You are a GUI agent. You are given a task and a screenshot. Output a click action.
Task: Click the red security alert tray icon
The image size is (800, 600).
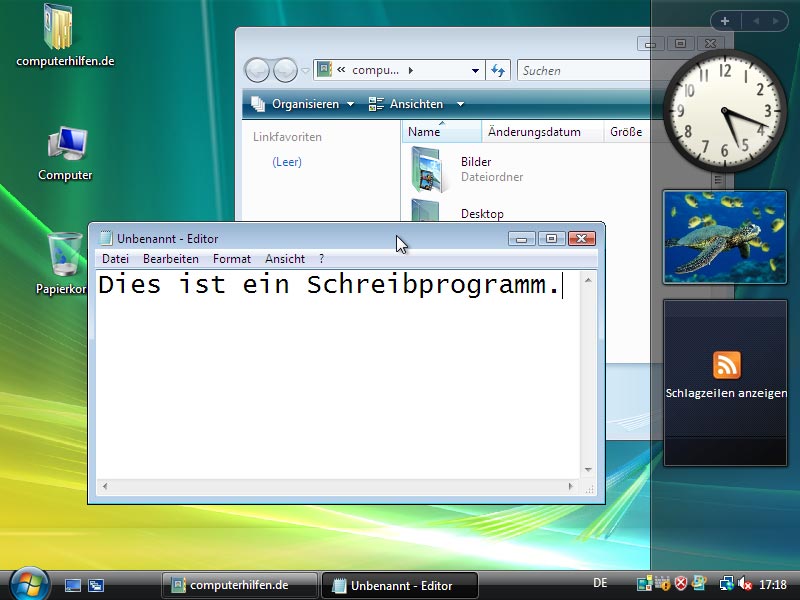(x=681, y=584)
